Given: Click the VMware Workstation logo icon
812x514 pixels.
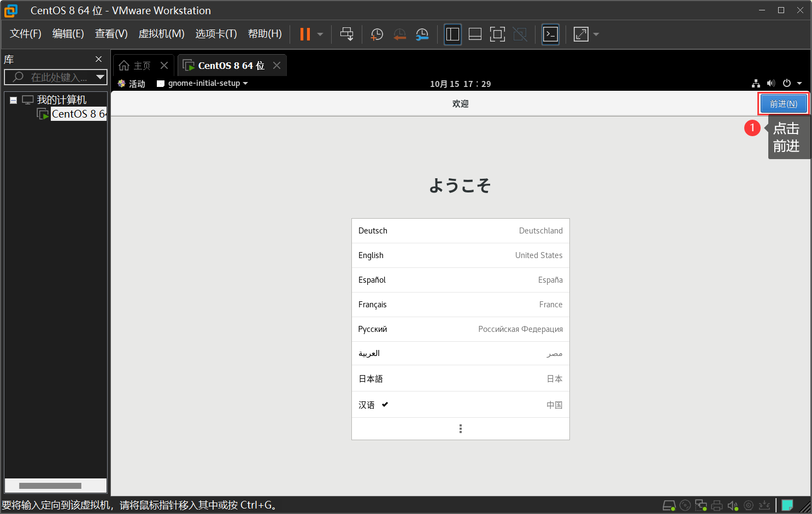Looking at the screenshot, I should (10, 10).
